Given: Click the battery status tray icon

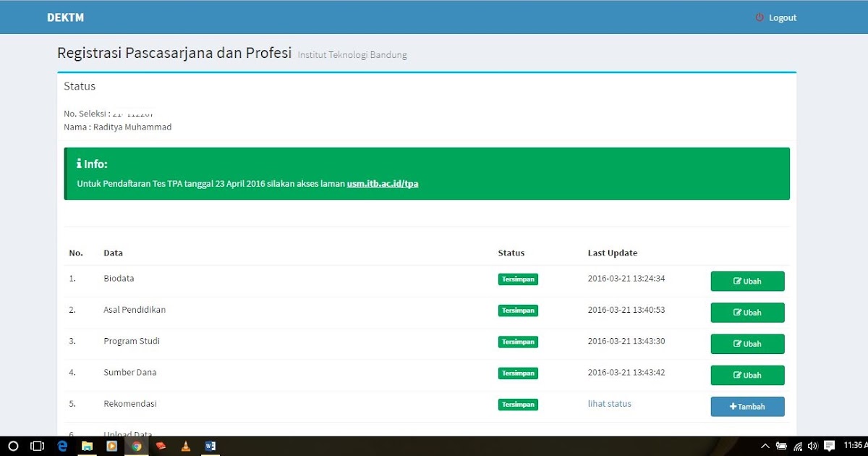Looking at the screenshot, I should click(x=782, y=446).
